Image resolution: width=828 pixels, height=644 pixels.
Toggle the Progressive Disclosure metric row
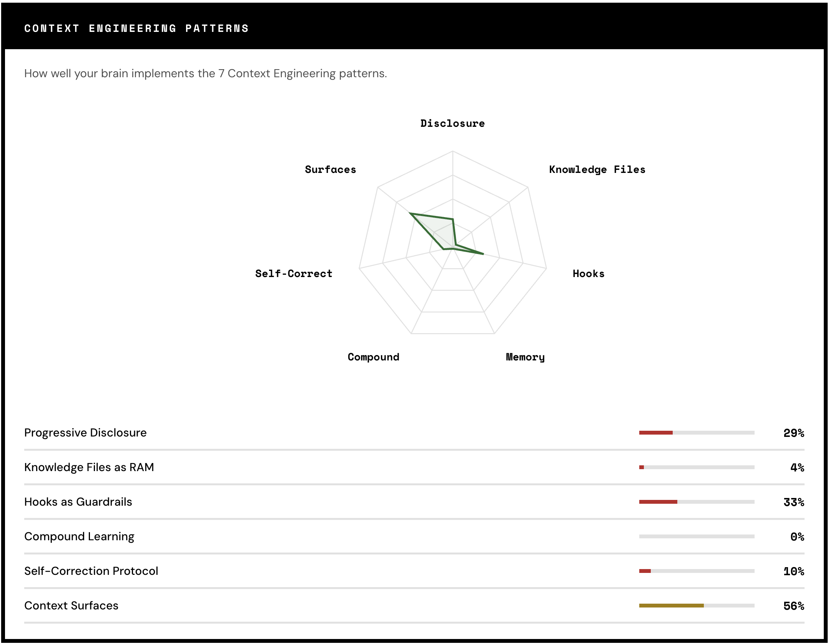click(x=85, y=432)
